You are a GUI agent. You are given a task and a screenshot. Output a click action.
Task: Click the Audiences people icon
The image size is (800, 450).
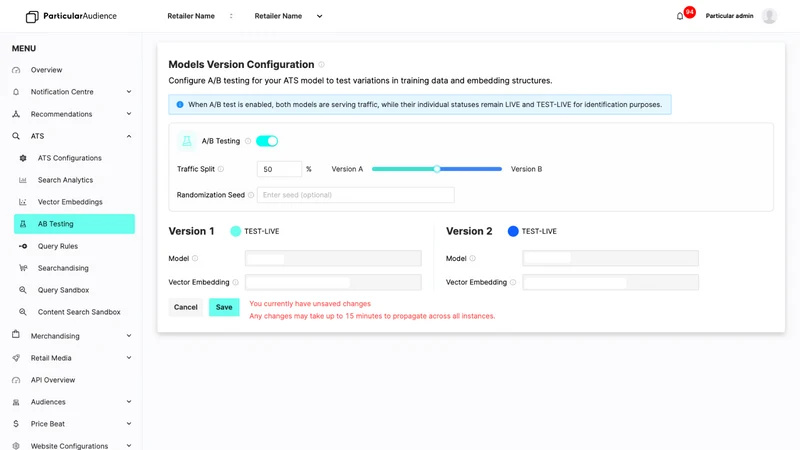point(16,402)
